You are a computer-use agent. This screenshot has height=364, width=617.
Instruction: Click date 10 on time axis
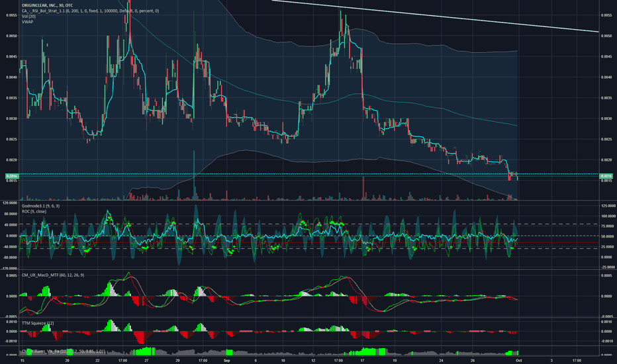pyautogui.click(x=283, y=360)
